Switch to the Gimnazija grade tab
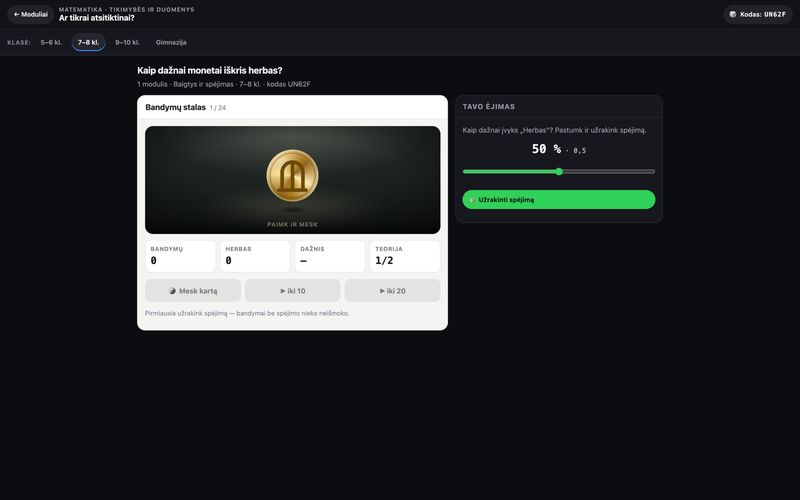The image size is (800, 500). (x=171, y=42)
